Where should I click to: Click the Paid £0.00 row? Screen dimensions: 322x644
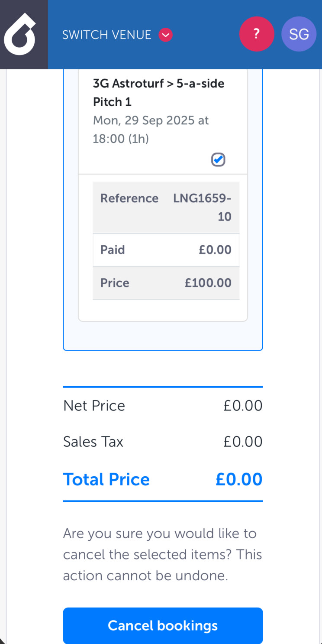[166, 250]
